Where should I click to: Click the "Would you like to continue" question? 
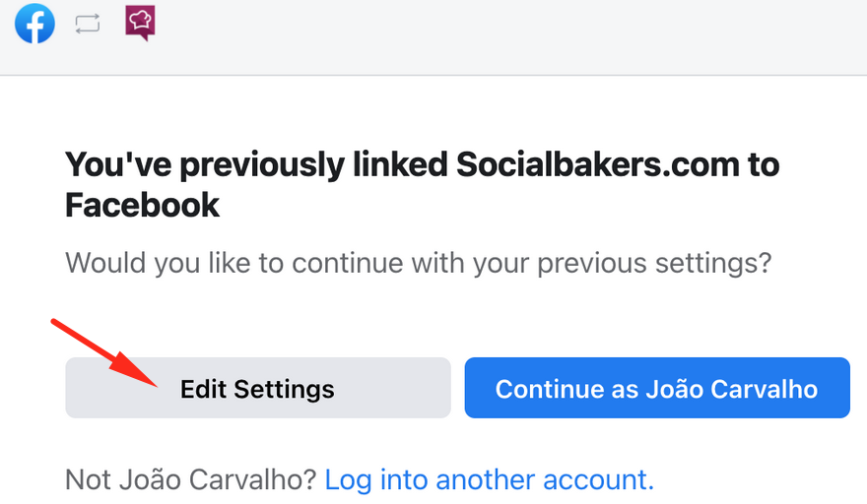[x=418, y=264]
